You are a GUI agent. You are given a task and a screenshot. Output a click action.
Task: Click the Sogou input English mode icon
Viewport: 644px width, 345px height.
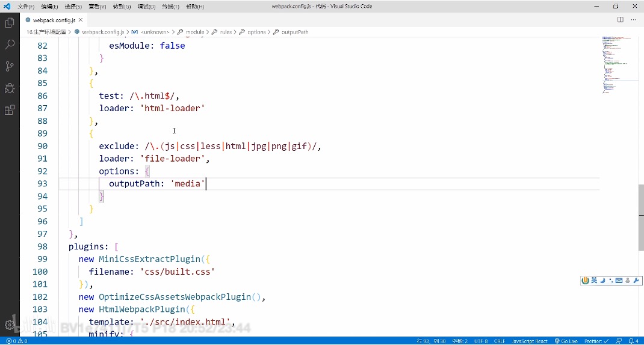click(594, 281)
